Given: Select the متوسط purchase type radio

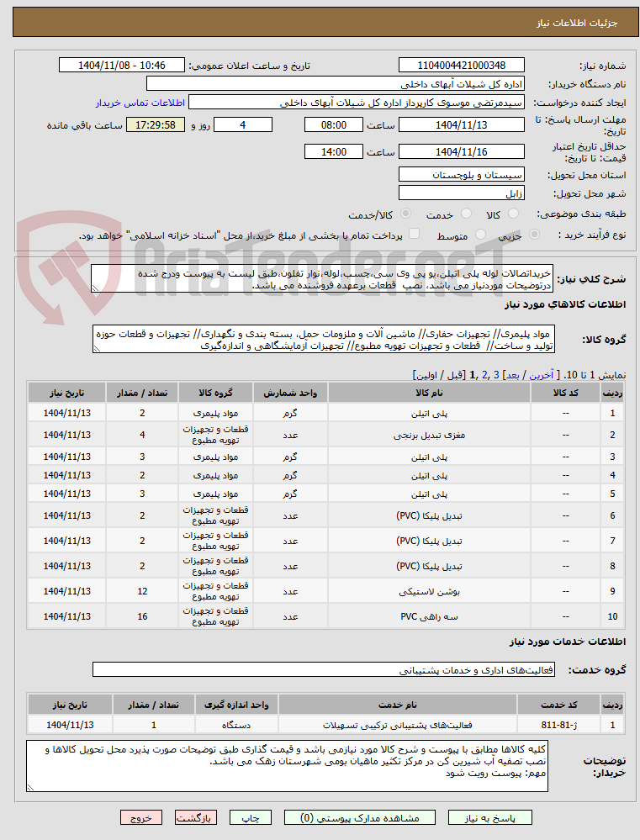Looking at the screenshot, I should (481, 235).
